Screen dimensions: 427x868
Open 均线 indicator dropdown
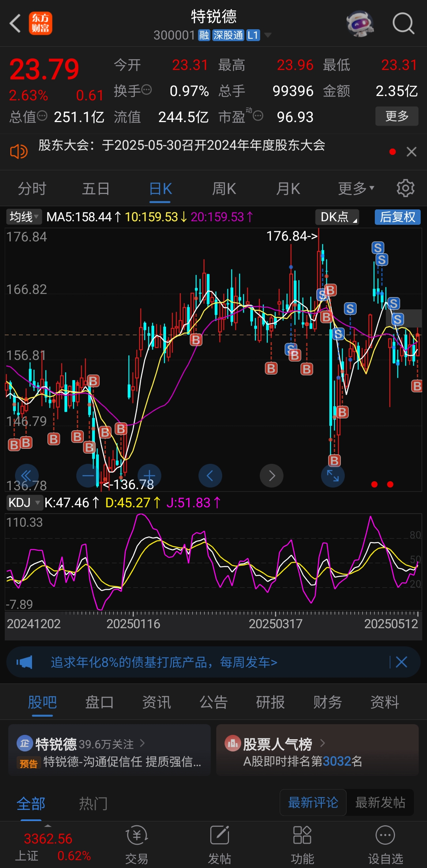[x=24, y=217]
